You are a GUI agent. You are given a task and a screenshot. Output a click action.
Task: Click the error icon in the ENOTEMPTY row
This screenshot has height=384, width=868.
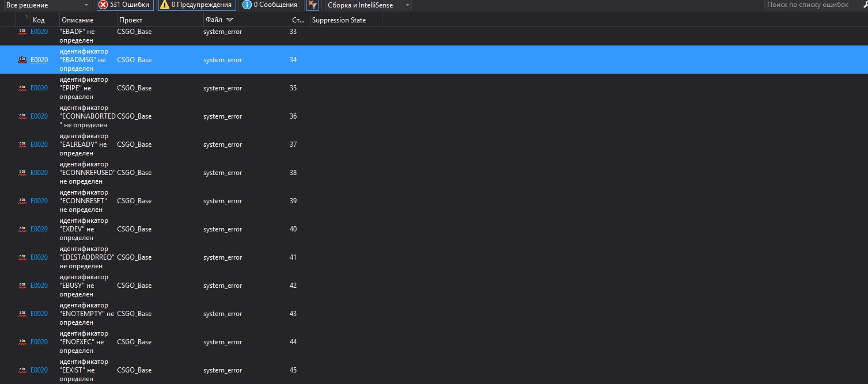click(23, 314)
